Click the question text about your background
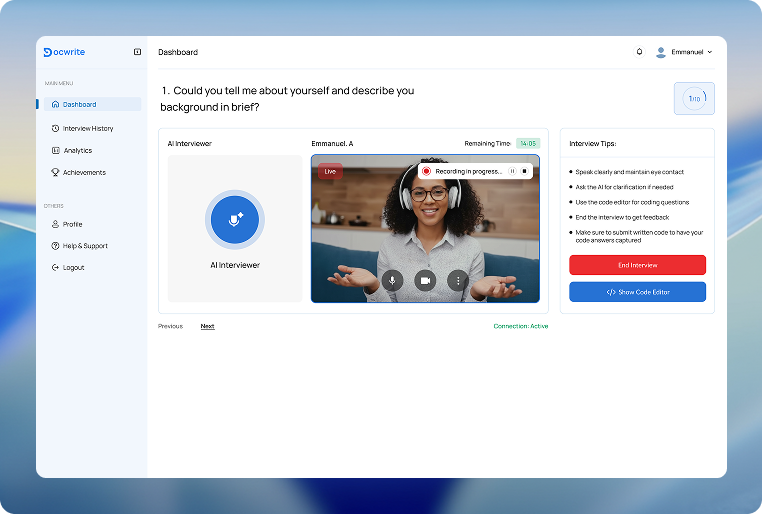Viewport: 762px width, 514px height. point(287,99)
